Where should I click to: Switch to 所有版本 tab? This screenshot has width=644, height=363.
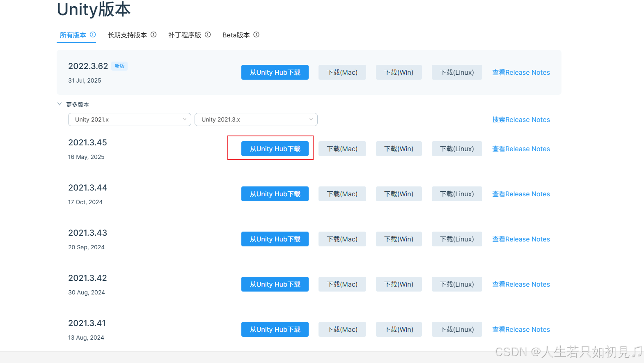tap(73, 35)
